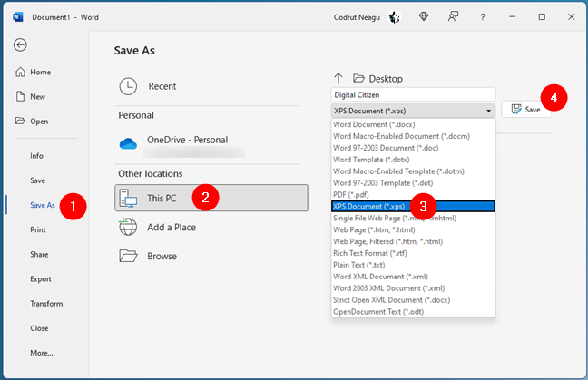The width and height of the screenshot is (588, 380).
Task: Select Close in the sidebar
Action: pos(39,328)
